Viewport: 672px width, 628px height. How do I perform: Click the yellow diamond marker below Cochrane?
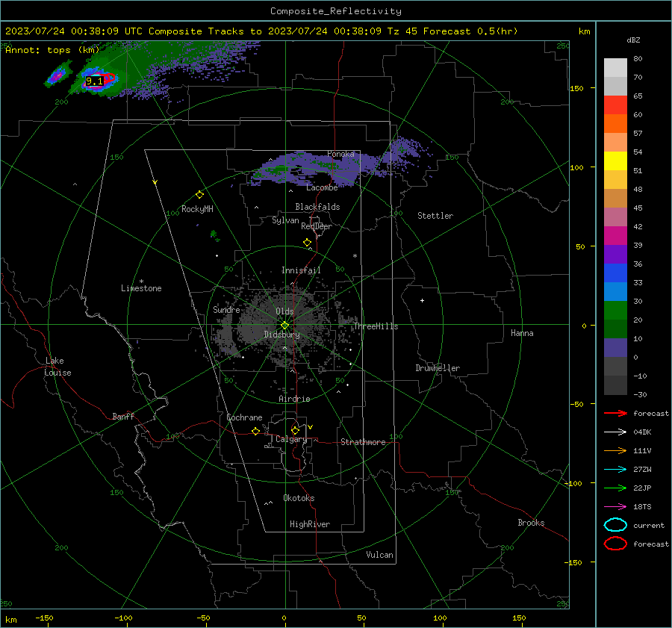point(256,431)
